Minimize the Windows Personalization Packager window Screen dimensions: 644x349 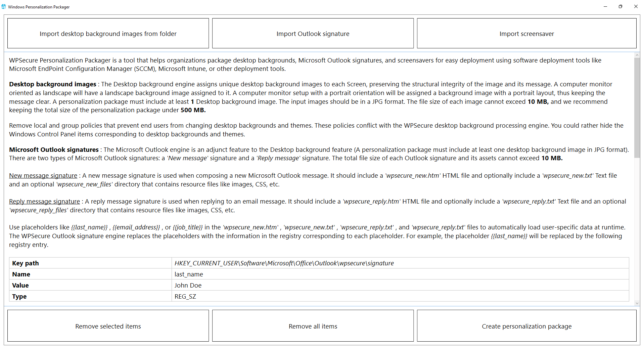click(x=605, y=6)
